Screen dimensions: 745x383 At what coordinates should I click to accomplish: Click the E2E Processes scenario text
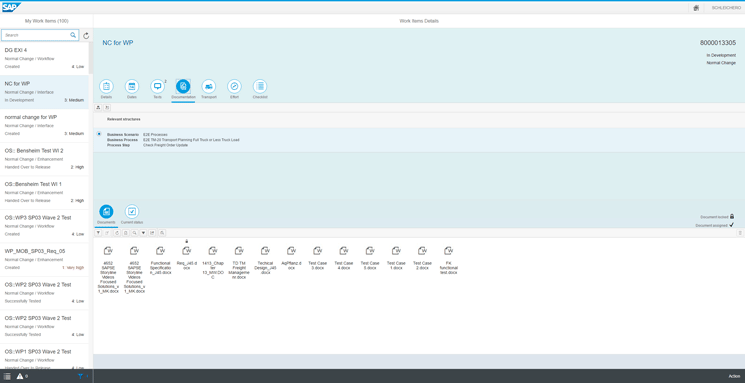click(155, 134)
